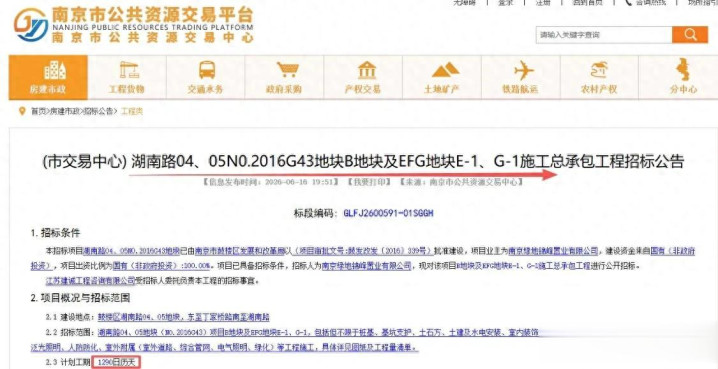Open the 农村产权 icon tab
The width and height of the screenshot is (718, 369).
[599, 77]
